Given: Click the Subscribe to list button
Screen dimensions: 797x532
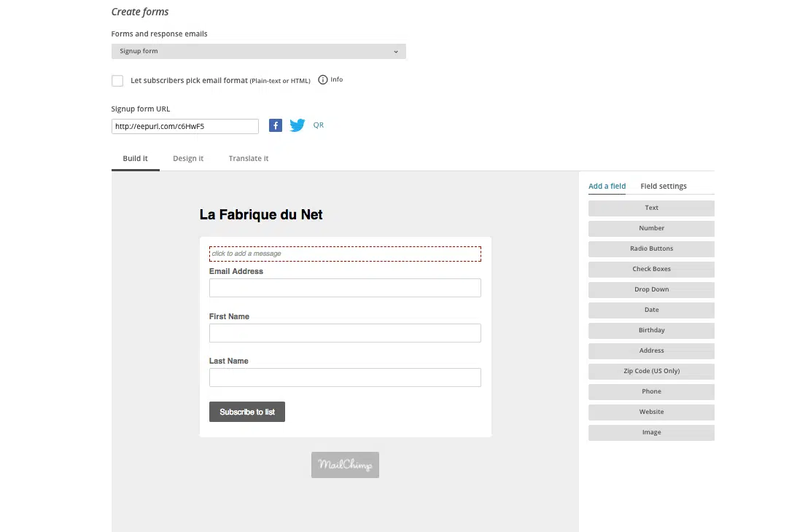Looking at the screenshot, I should pos(247,412).
